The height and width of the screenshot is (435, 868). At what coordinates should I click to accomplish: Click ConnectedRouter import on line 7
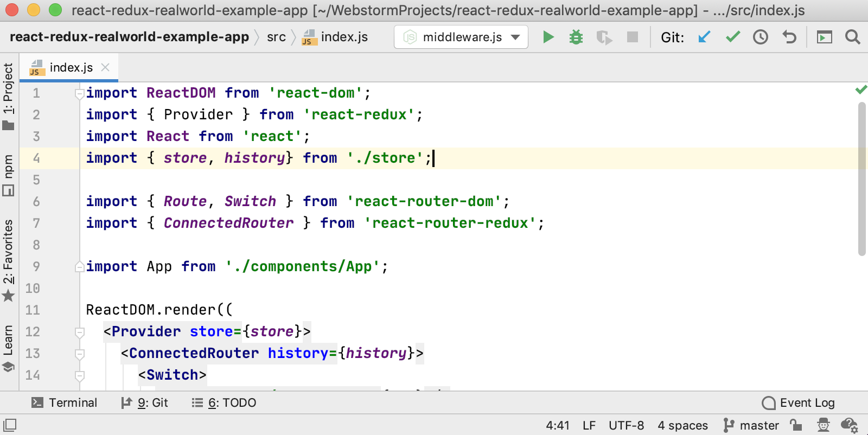tap(228, 223)
